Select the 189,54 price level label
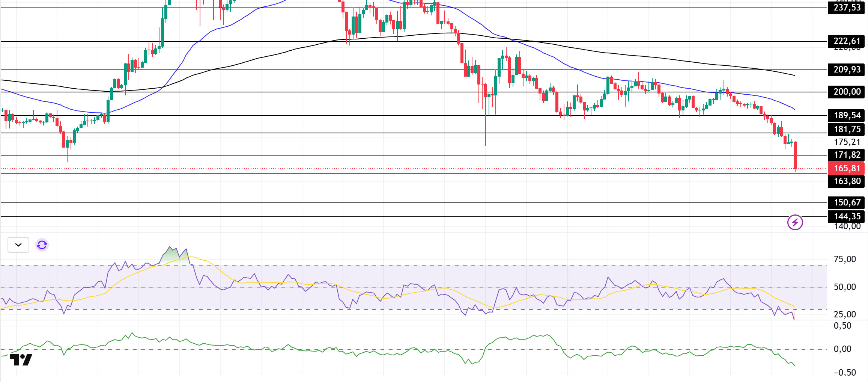 click(x=847, y=116)
